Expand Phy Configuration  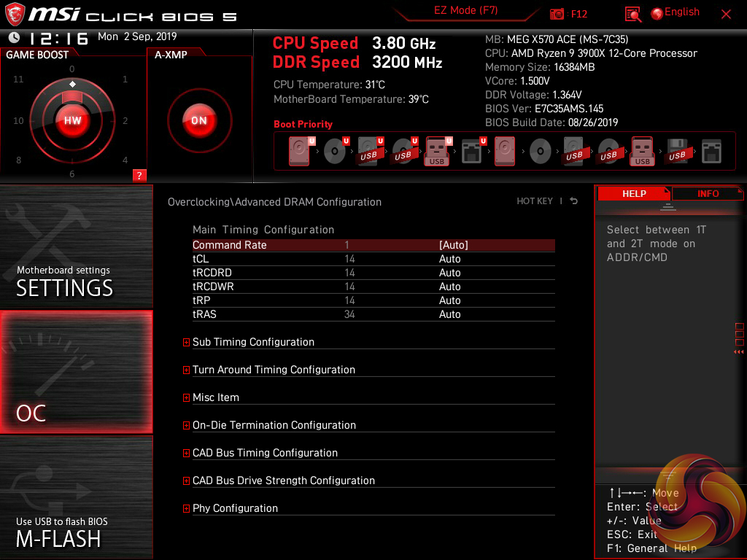[x=186, y=508]
